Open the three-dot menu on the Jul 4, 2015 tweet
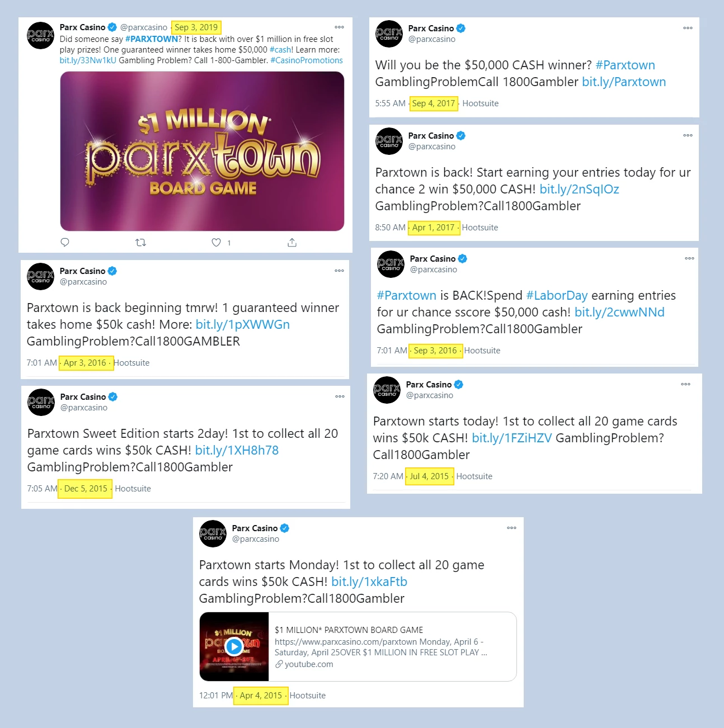Image resolution: width=724 pixels, height=728 pixels. [x=685, y=384]
